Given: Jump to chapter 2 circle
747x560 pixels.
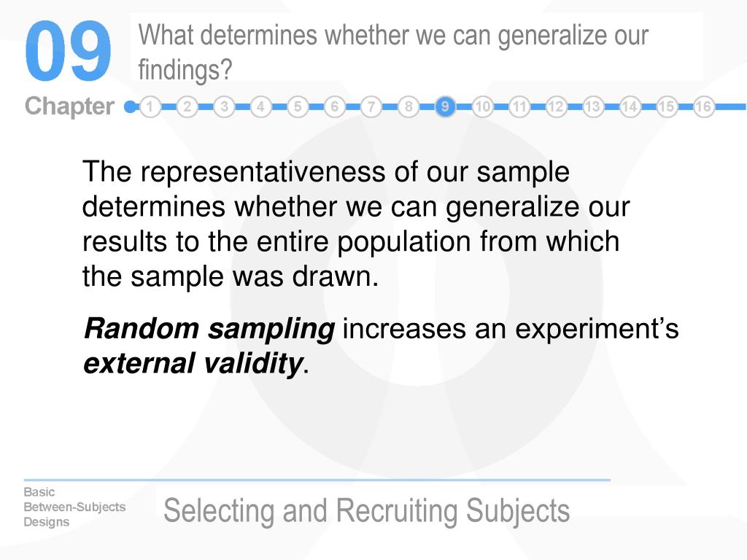Looking at the screenshot, I should 187,106.
